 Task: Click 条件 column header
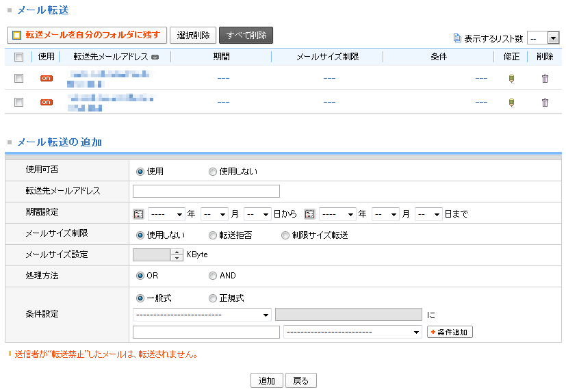coord(439,57)
